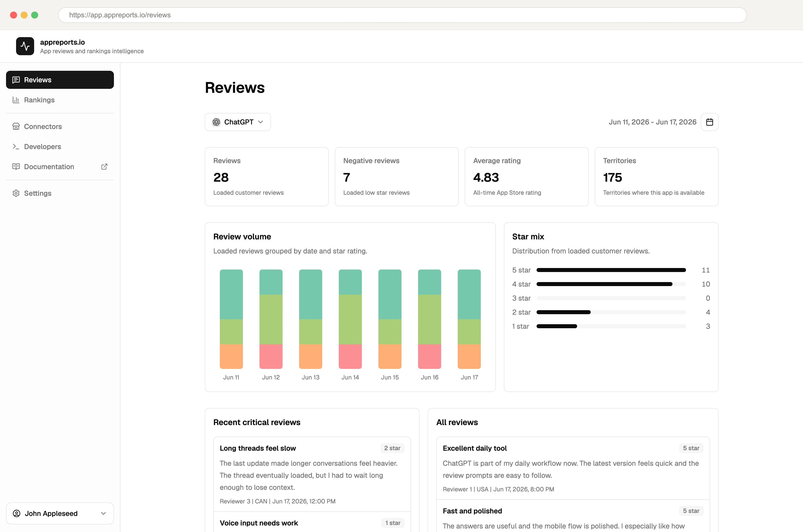Click the 5 star distribution bar

(x=611, y=270)
